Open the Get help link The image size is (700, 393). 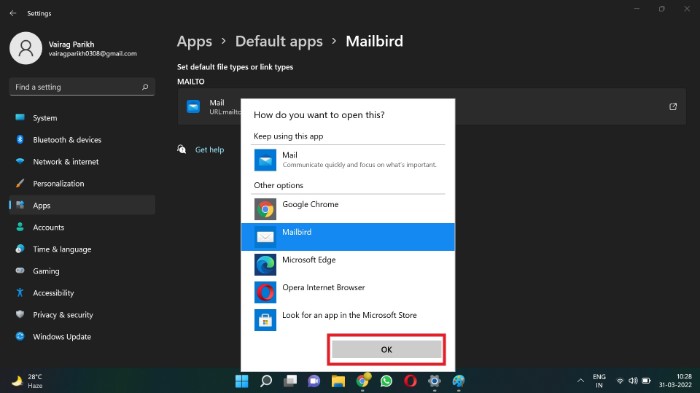point(209,150)
